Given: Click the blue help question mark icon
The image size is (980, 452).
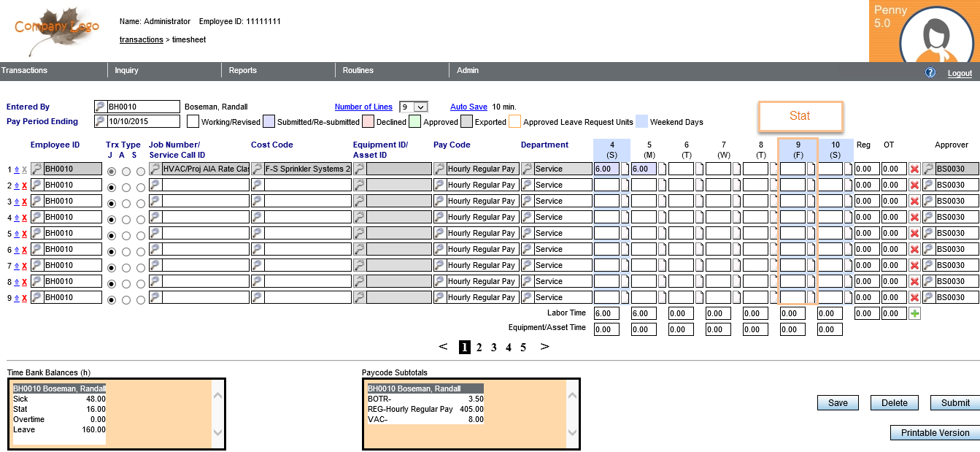Looking at the screenshot, I should click(930, 72).
